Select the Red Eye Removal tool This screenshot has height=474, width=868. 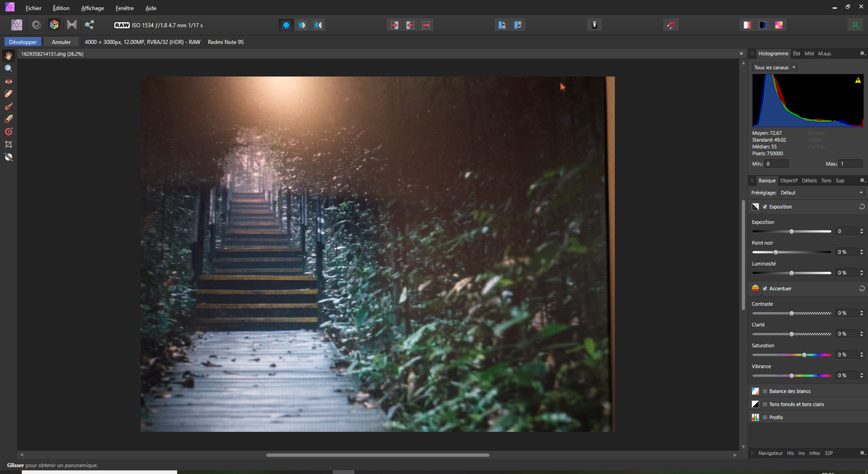coord(9,81)
